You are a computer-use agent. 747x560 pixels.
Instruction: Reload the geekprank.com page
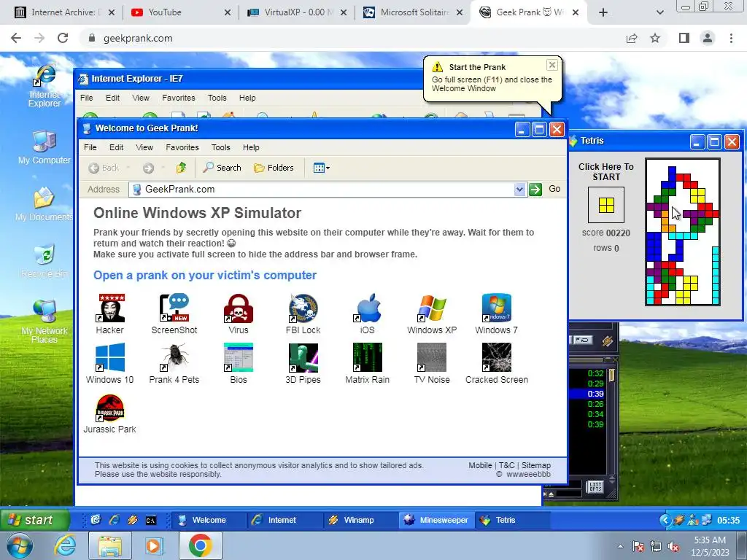pyautogui.click(x=63, y=38)
